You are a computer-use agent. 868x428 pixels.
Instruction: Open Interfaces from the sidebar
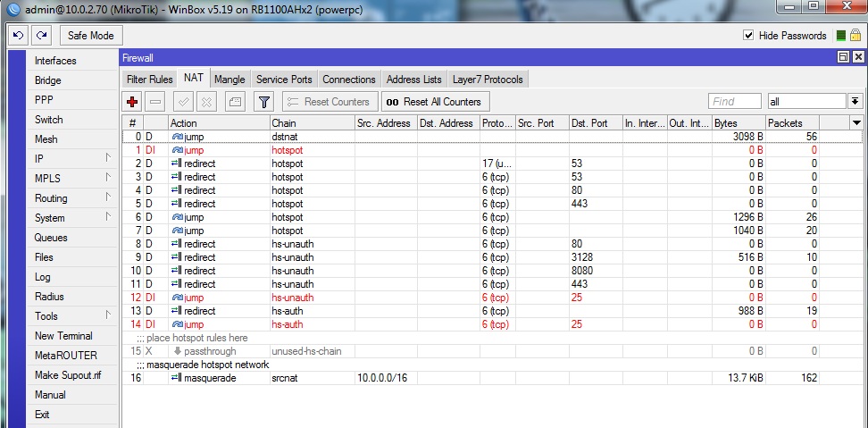coord(72,61)
